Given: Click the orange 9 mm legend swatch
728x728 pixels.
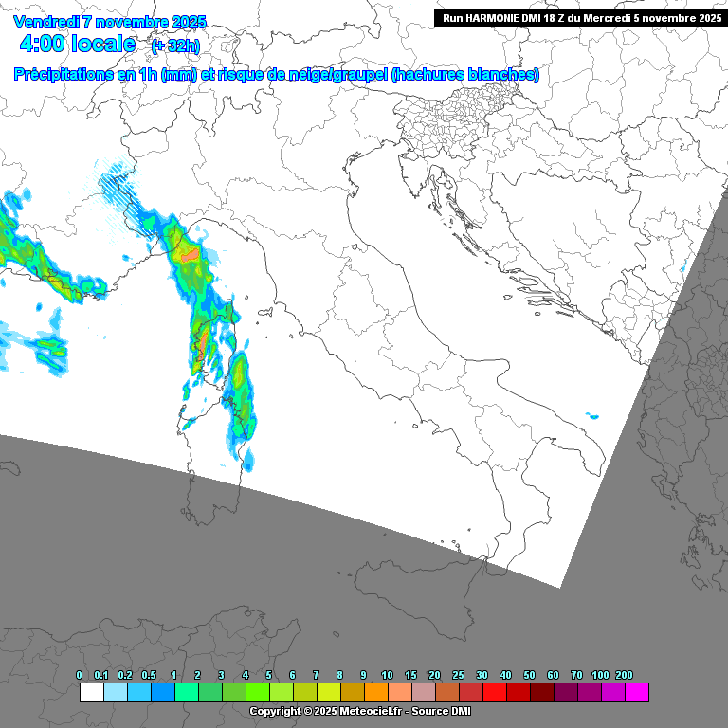Looking at the screenshot, I should [x=376, y=693].
